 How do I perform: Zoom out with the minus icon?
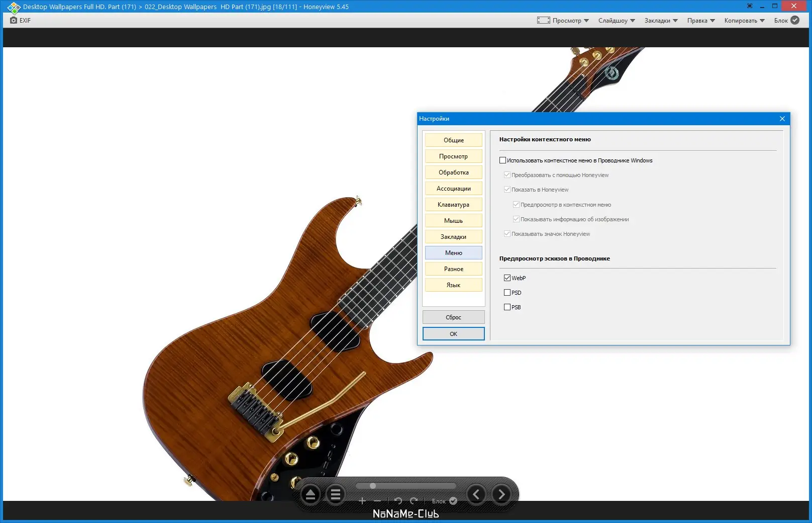[377, 501]
